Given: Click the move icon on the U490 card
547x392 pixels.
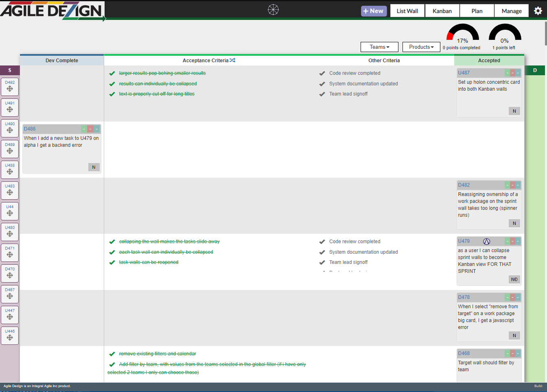Looking at the screenshot, I should [10, 131].
